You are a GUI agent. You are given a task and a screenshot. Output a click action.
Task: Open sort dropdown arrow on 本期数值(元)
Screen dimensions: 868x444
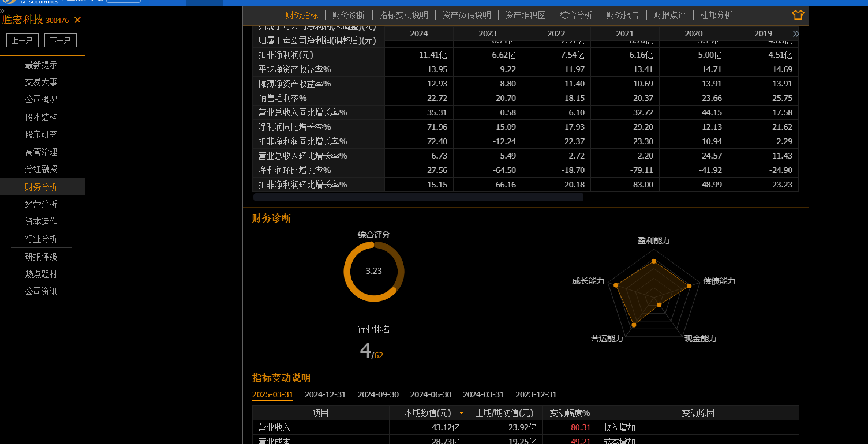(x=461, y=413)
